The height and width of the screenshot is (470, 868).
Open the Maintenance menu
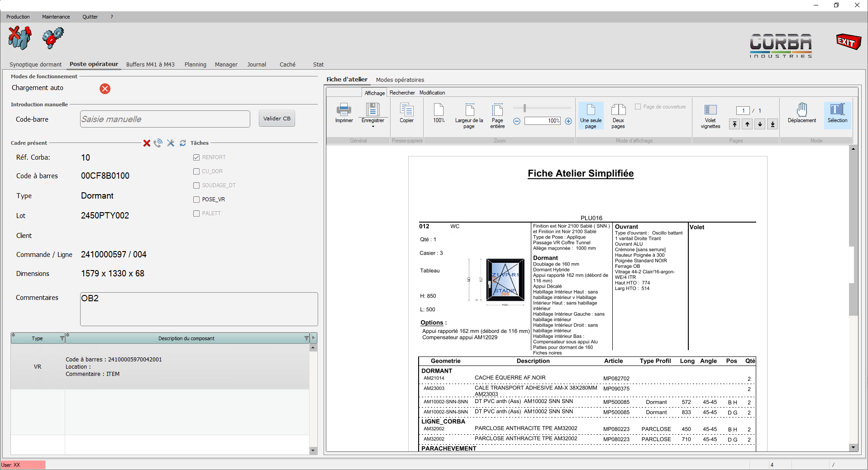56,17
